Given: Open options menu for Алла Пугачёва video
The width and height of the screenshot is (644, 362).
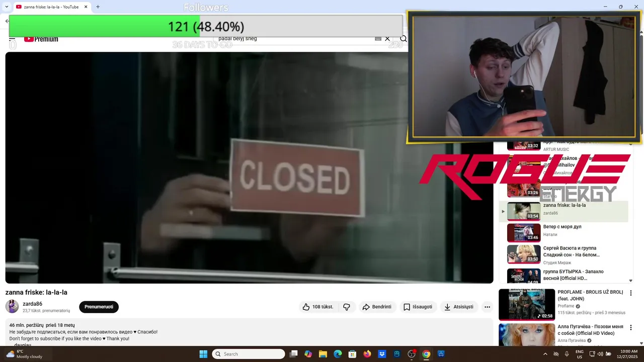Looking at the screenshot, I should 631,328.
